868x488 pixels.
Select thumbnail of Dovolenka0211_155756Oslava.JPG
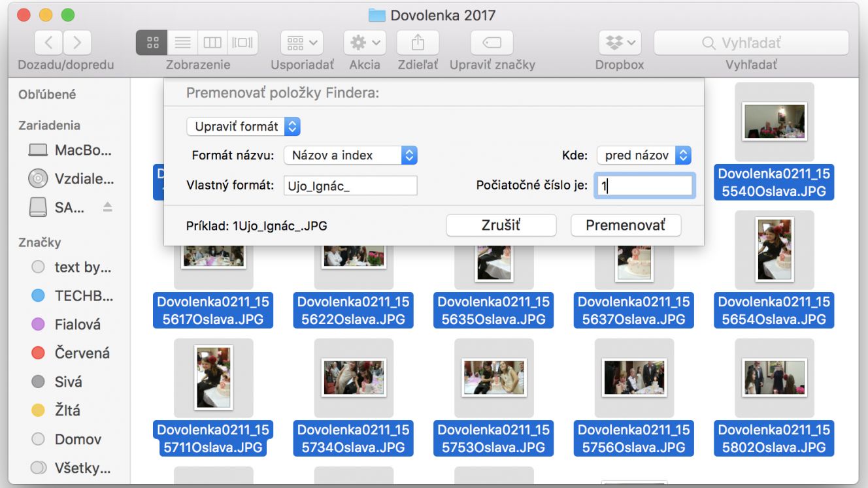tap(634, 378)
